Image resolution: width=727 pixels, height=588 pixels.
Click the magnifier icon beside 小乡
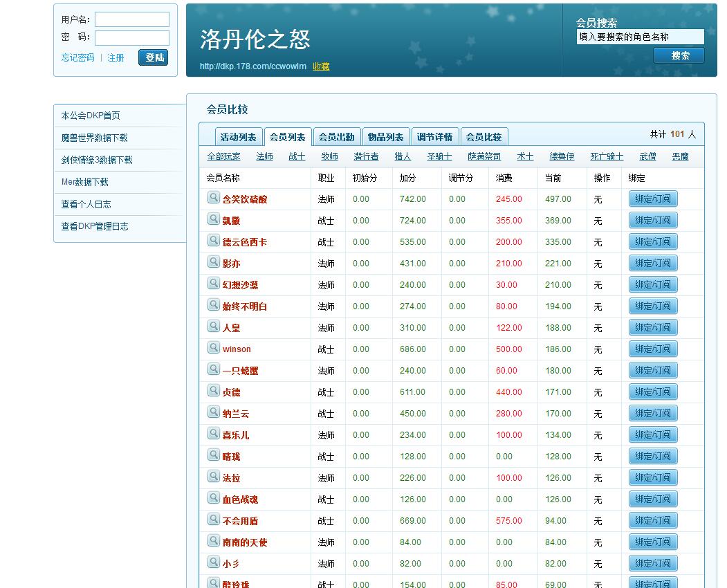213,562
